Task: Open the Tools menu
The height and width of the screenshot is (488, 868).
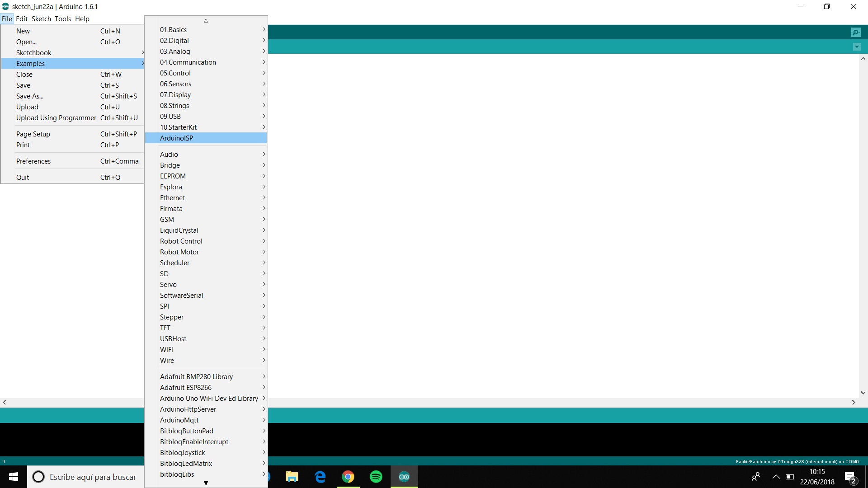Action: pos(63,19)
